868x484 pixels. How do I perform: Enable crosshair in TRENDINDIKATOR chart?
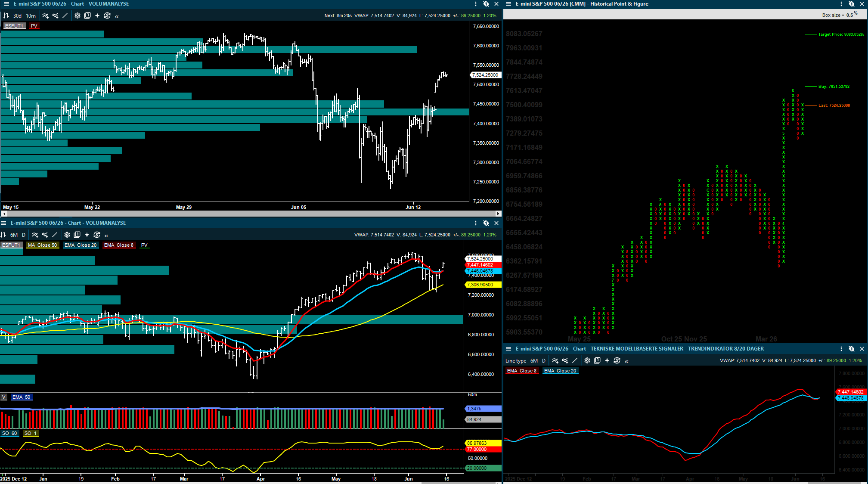[607, 360]
